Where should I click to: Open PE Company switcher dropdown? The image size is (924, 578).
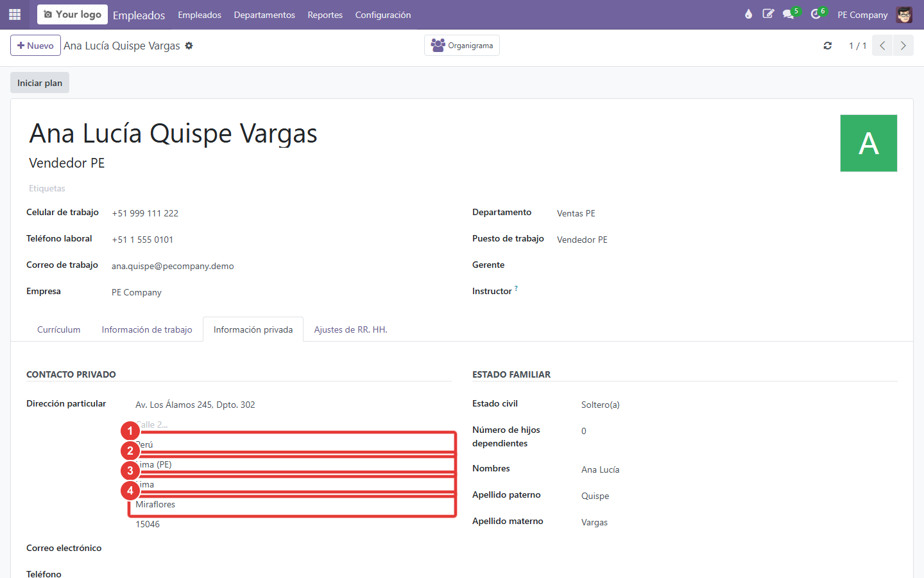click(862, 15)
